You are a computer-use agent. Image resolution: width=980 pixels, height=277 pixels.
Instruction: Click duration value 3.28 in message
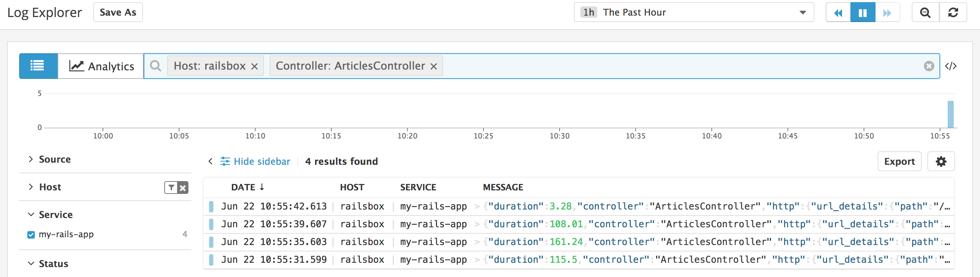pos(560,206)
